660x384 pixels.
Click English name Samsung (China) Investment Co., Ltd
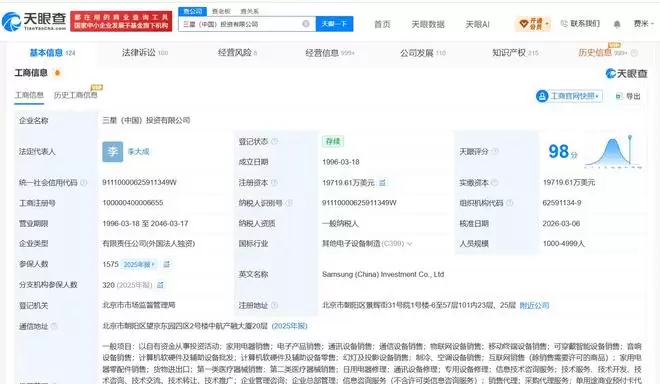[x=383, y=275]
